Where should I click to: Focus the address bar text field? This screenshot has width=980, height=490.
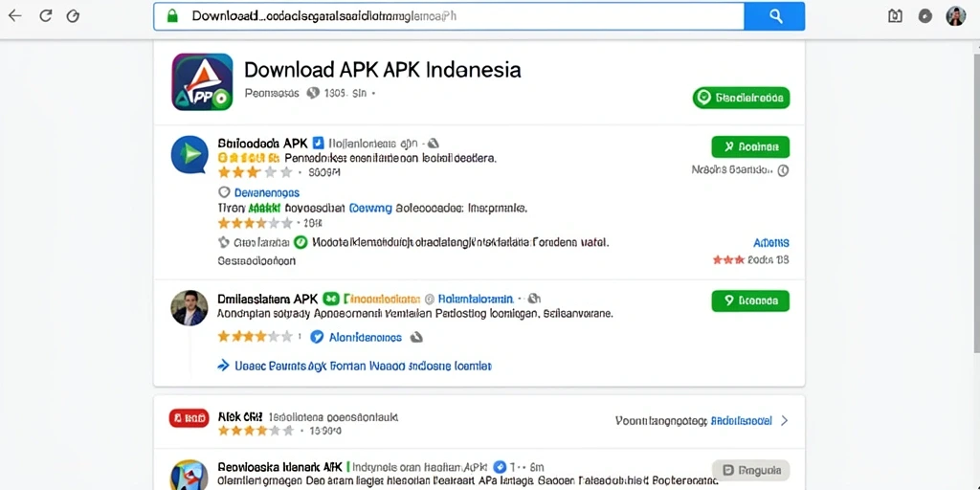pyautogui.click(x=449, y=16)
